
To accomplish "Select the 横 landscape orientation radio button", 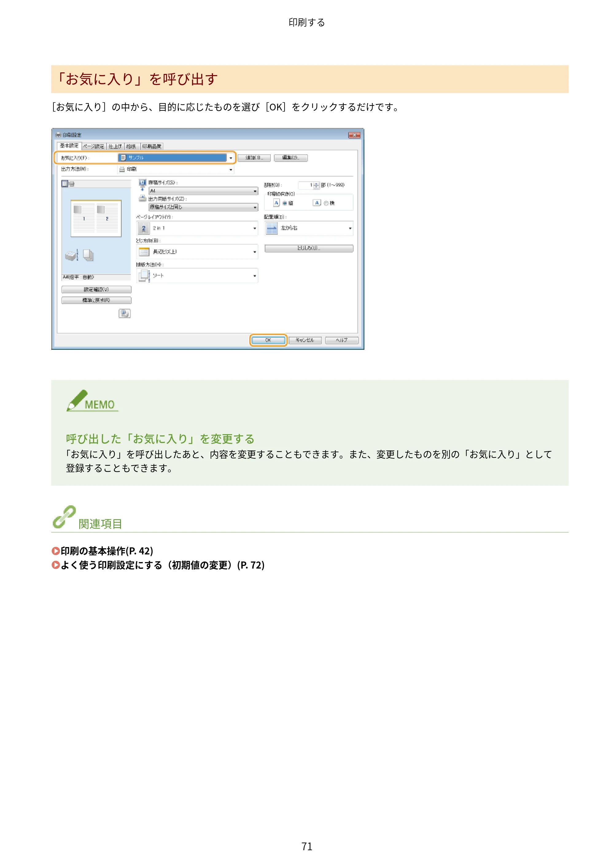I will pos(326,203).
